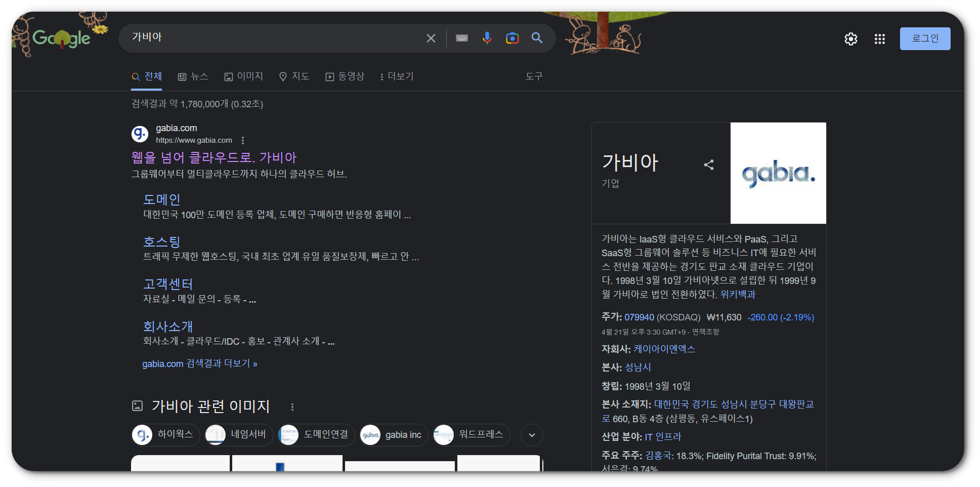Open the on-screen keyboard icon
Viewport: 980px width, 487px height.
click(461, 38)
